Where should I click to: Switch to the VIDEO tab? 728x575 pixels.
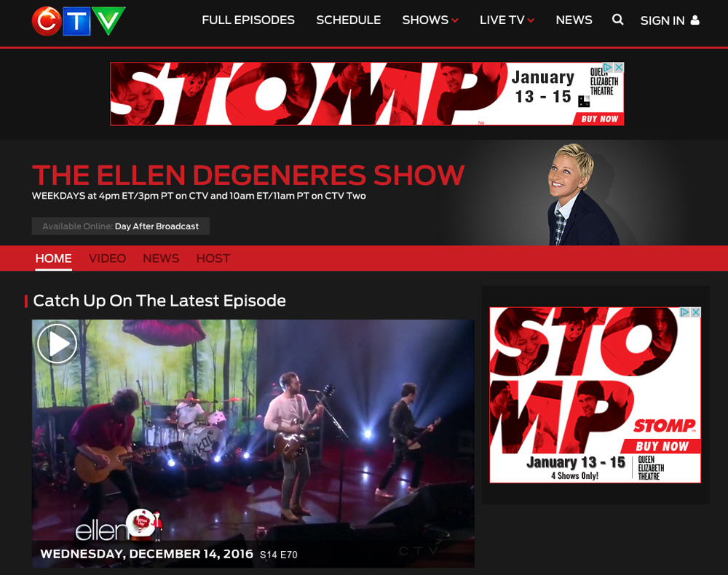[107, 258]
